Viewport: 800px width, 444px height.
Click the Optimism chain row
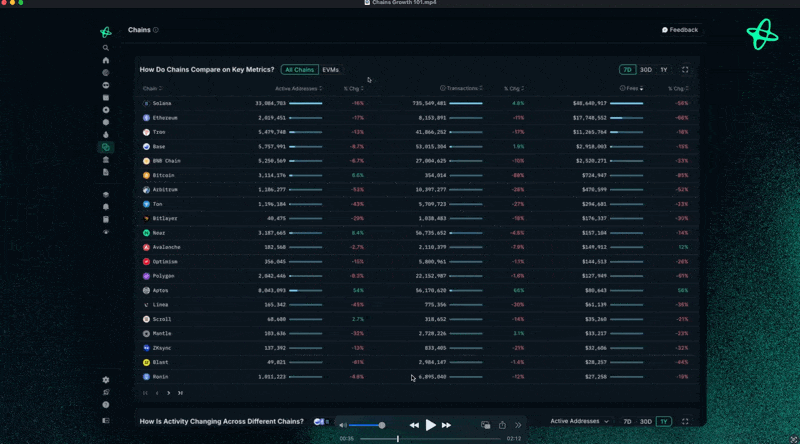[416, 262]
